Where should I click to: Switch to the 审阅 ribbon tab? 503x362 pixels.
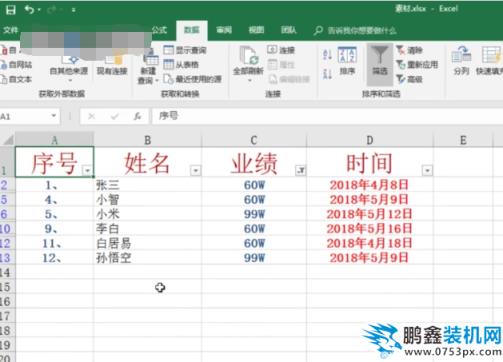pyautogui.click(x=224, y=30)
